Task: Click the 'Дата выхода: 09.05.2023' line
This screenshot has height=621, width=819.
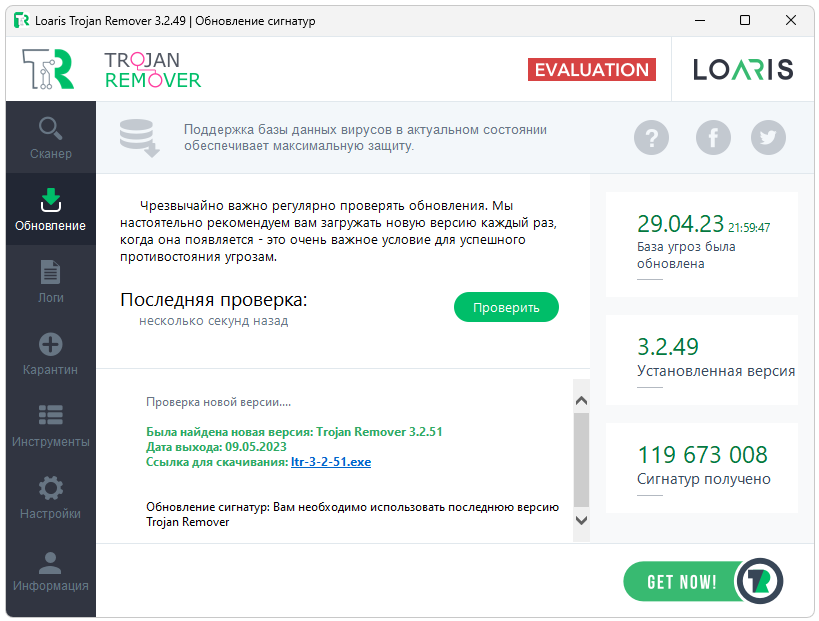Action: (x=216, y=447)
